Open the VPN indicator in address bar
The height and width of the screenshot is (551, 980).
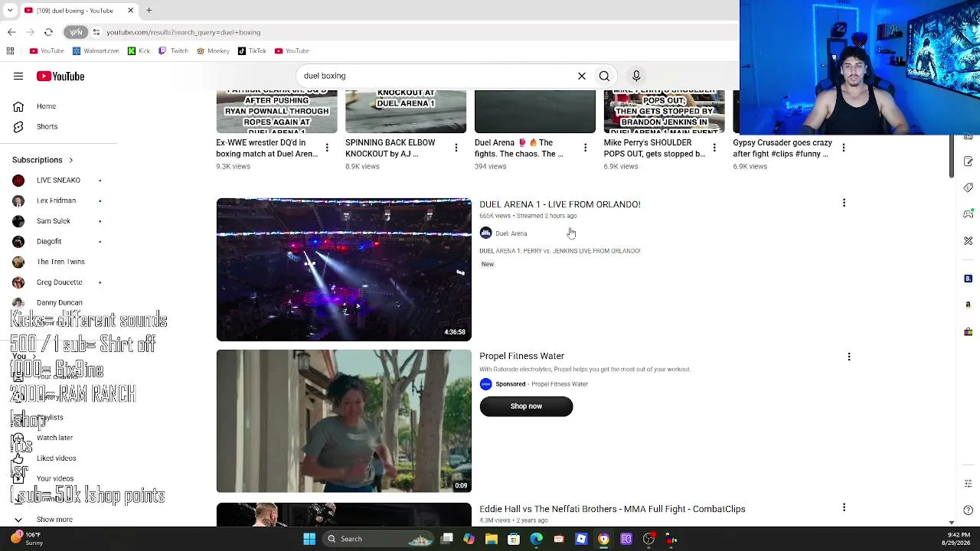(x=76, y=32)
